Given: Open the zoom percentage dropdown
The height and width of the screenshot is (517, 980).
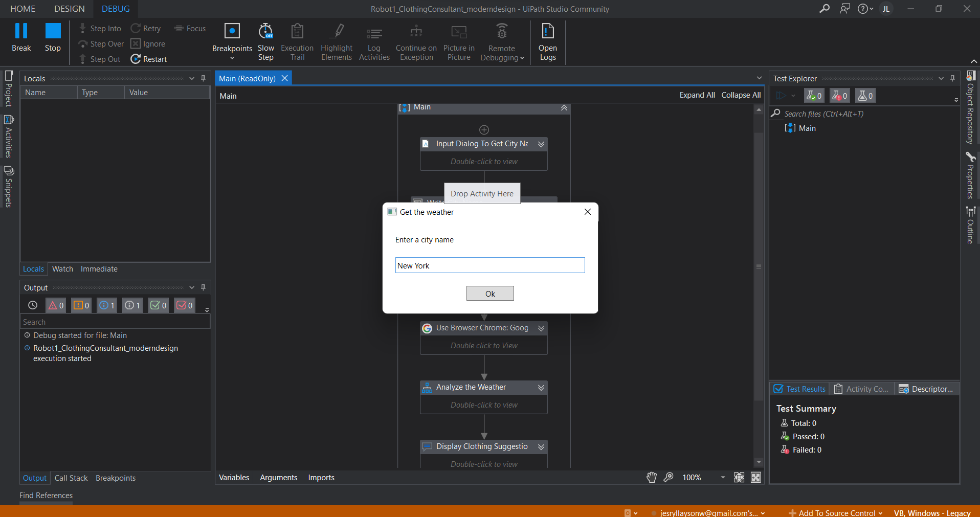Looking at the screenshot, I should point(723,478).
